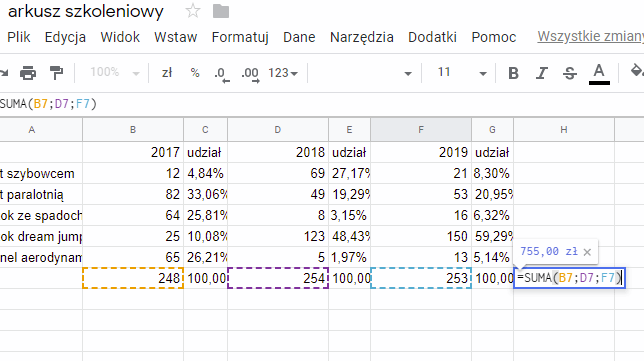Click the cell editing =SUMA(B7;D7;F7)

coord(569,278)
